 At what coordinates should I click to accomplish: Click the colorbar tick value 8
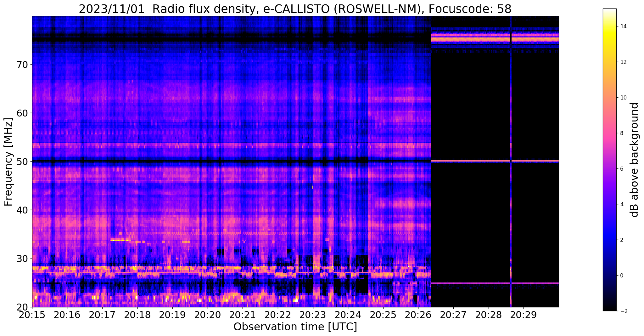pyautogui.click(x=622, y=133)
